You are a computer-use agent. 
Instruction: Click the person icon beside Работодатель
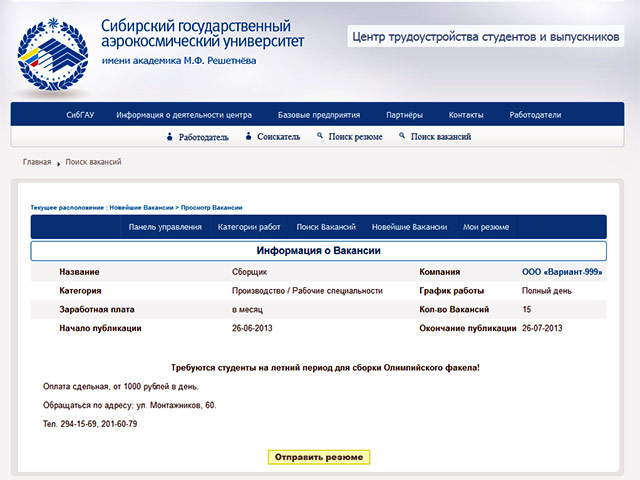tap(170, 137)
